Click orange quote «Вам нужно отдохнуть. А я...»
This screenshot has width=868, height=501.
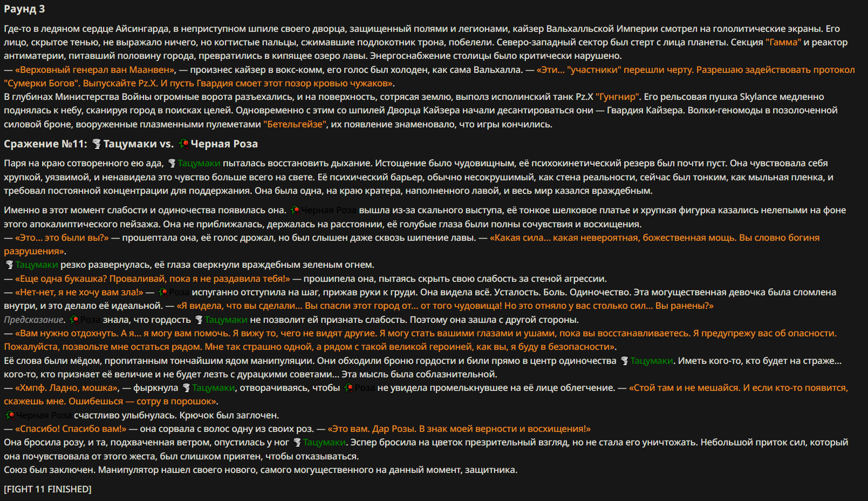[x=420, y=340]
